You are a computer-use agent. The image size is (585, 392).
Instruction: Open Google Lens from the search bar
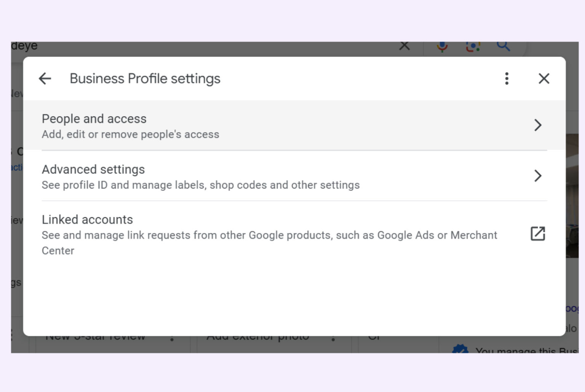[x=473, y=45]
